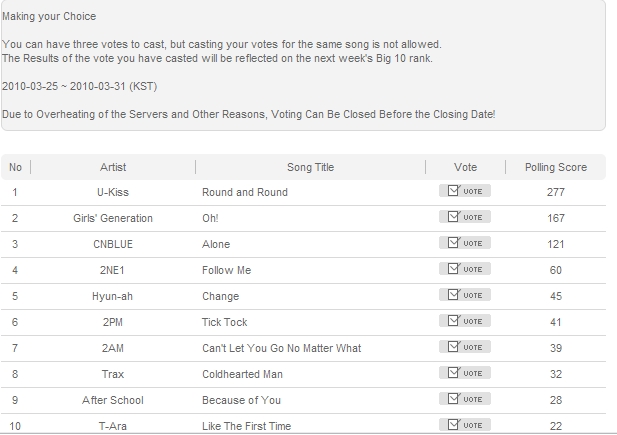Viewport: 617px width, 435px height.
Task: Vote for Girls' Generation Oh!
Action: [x=465, y=217]
